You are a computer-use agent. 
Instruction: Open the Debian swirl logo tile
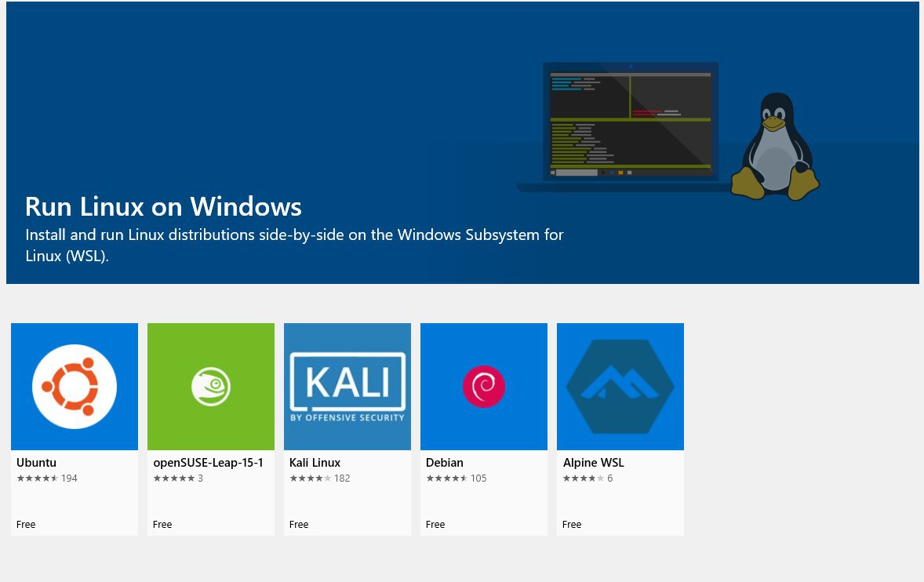click(484, 387)
